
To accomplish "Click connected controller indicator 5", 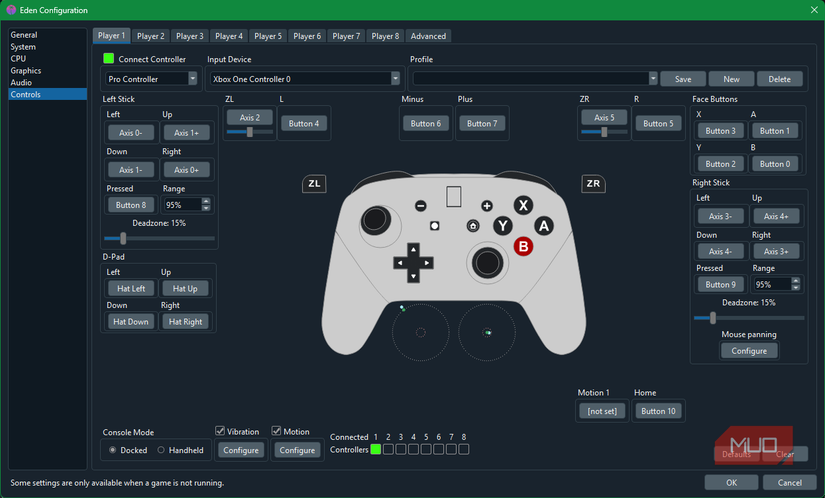I will [x=426, y=449].
